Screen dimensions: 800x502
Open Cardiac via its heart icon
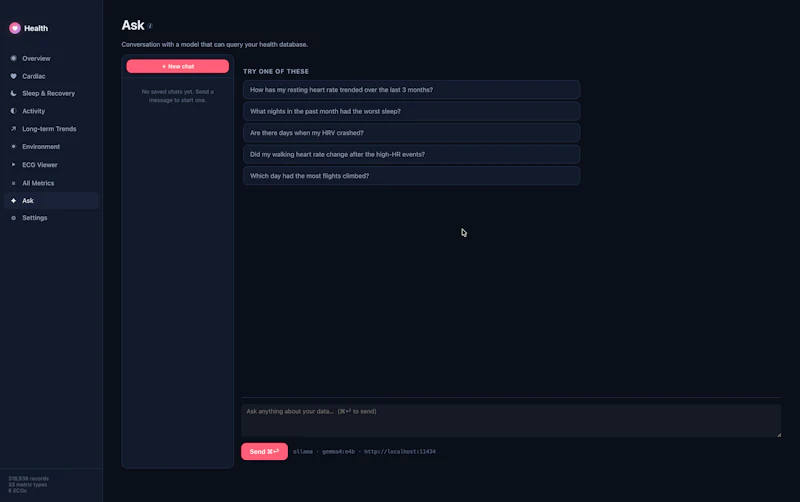[13, 76]
